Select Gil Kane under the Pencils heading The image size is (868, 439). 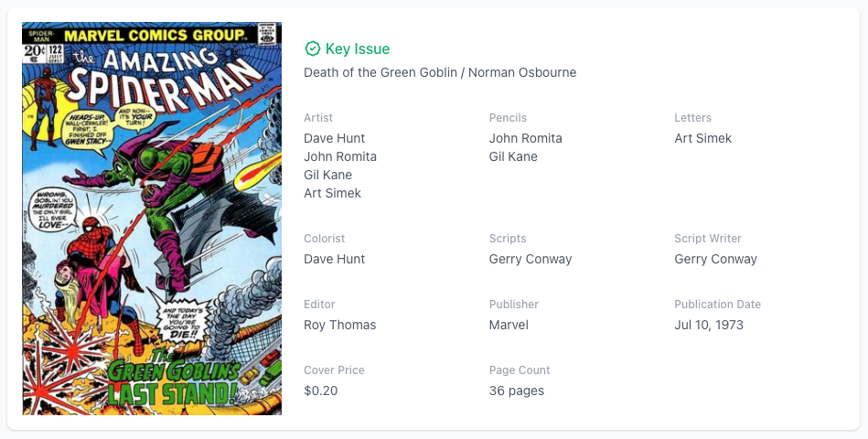pyautogui.click(x=513, y=156)
